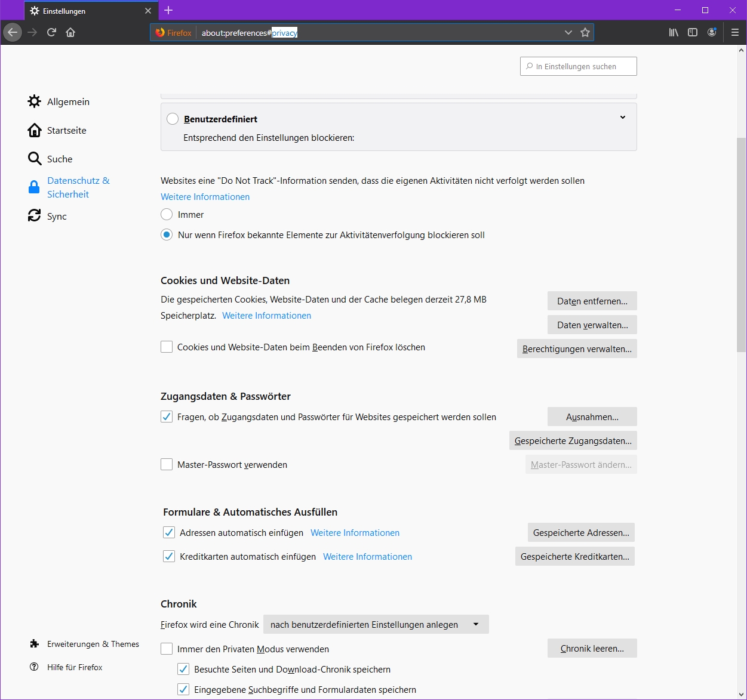Close the Einstellungen tab
Viewport: 747px width, 700px height.
point(148,11)
